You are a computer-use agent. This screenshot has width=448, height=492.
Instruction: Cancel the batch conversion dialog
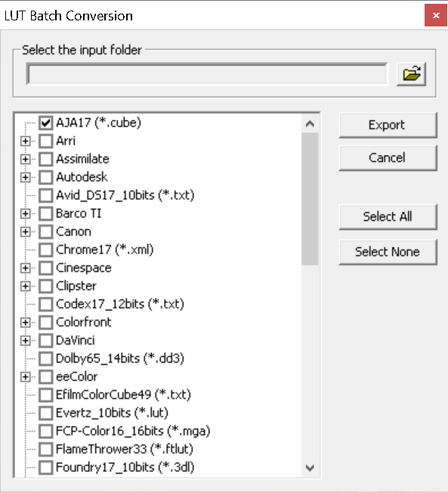pyautogui.click(x=388, y=158)
